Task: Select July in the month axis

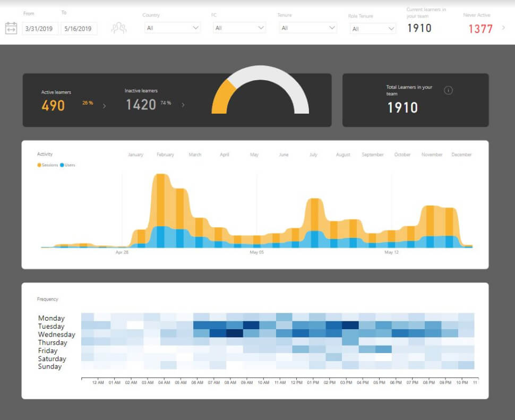Action: (x=313, y=155)
